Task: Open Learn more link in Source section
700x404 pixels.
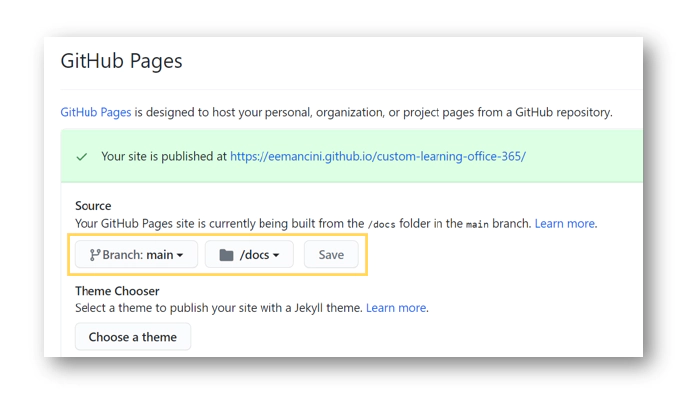Action: (565, 223)
